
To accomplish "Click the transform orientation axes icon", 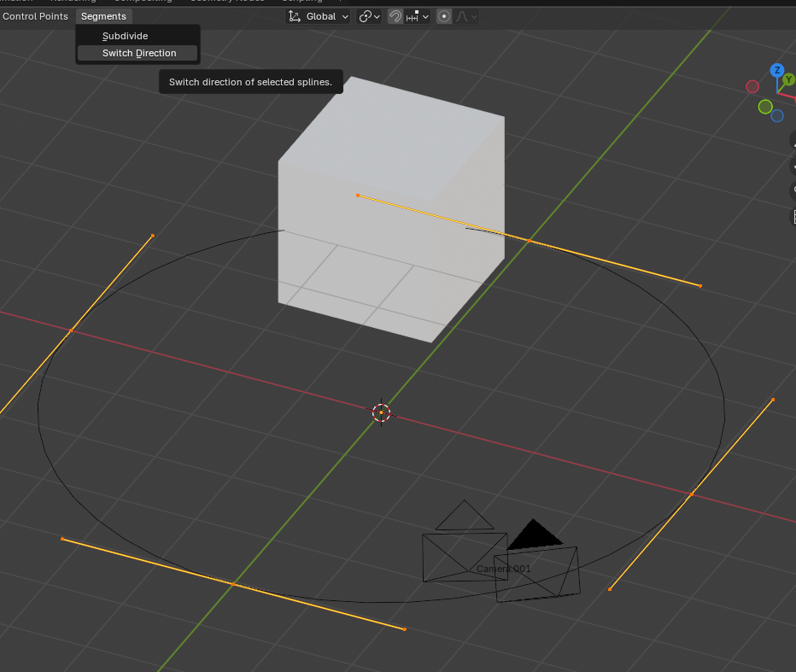I will [x=296, y=16].
